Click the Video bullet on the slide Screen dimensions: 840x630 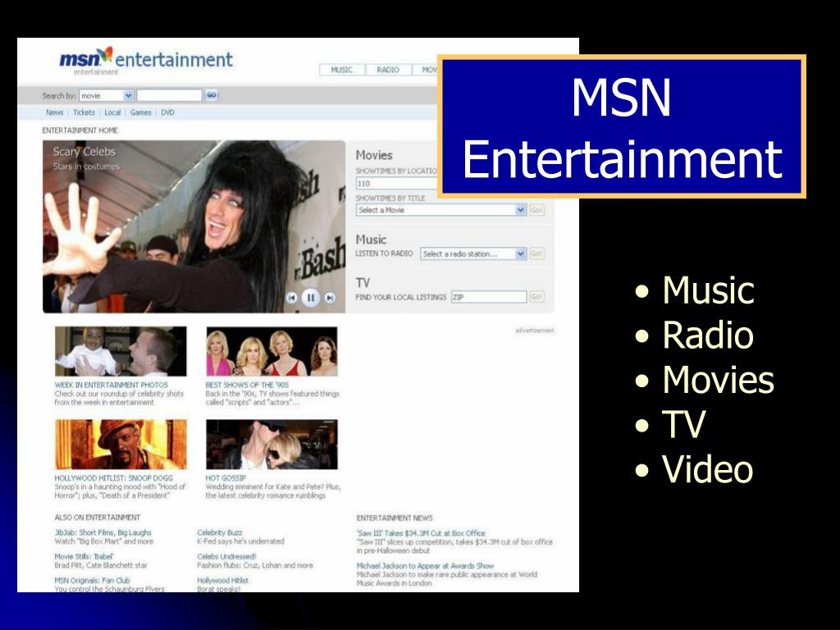pyautogui.click(x=707, y=469)
